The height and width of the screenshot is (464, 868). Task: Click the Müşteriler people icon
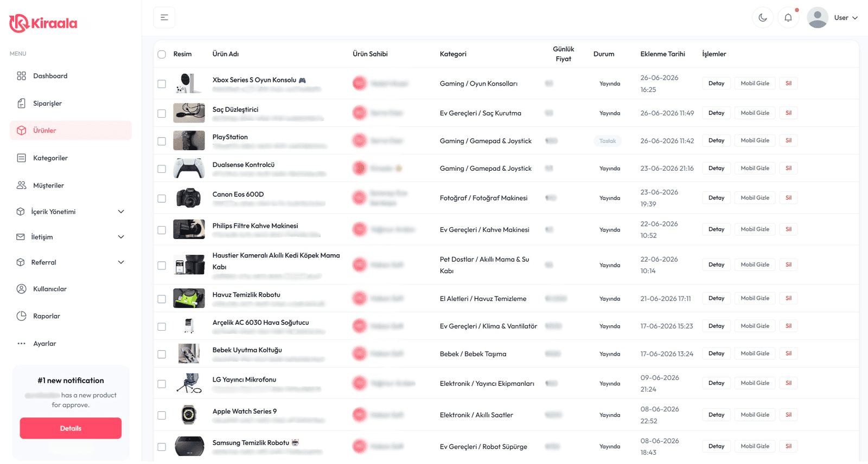[21, 185]
